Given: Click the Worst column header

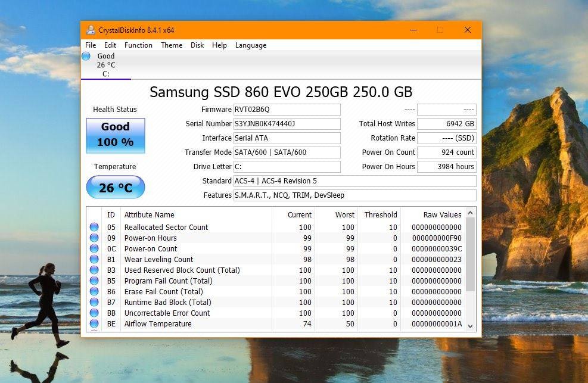Looking at the screenshot, I should pos(337,215).
